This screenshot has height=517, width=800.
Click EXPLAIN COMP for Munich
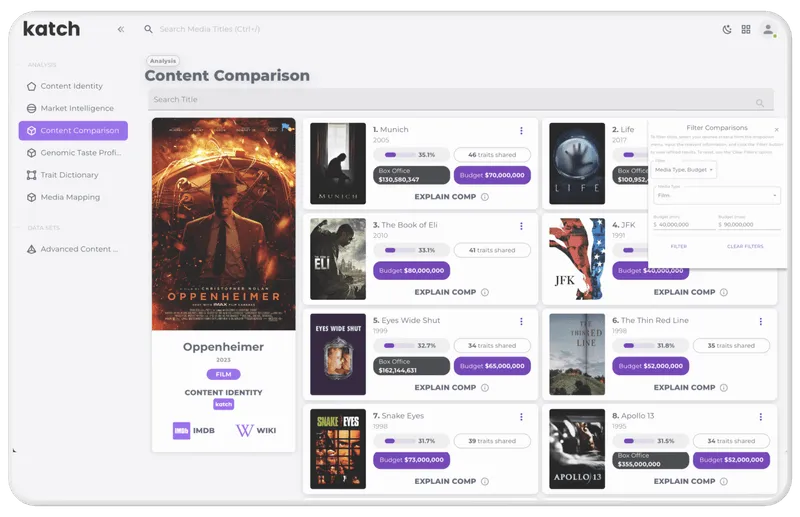click(x=445, y=196)
